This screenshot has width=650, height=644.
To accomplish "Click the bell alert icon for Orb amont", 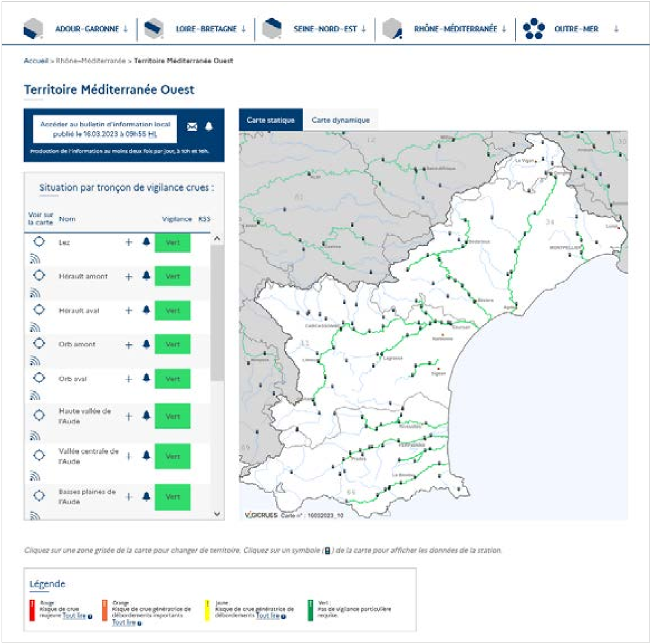I will tap(146, 345).
